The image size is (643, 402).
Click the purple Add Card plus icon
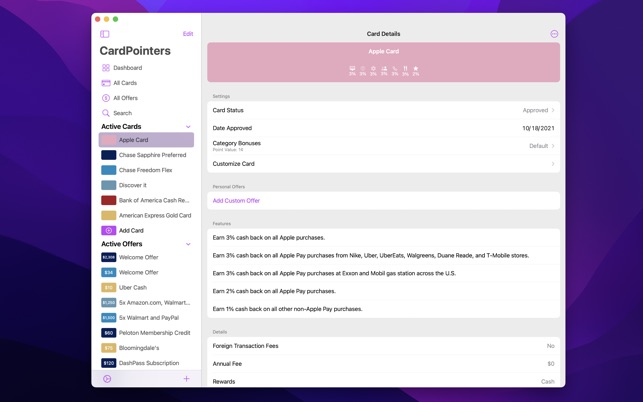[109, 231]
